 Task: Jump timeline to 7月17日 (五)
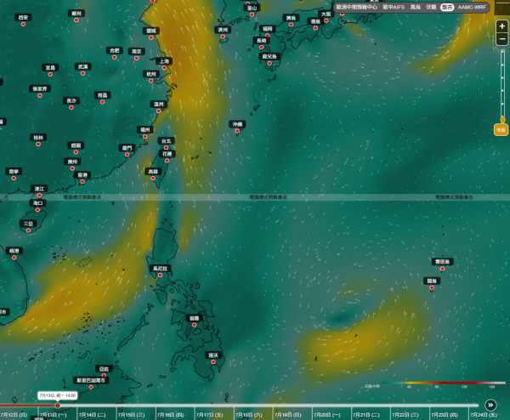[209, 415]
